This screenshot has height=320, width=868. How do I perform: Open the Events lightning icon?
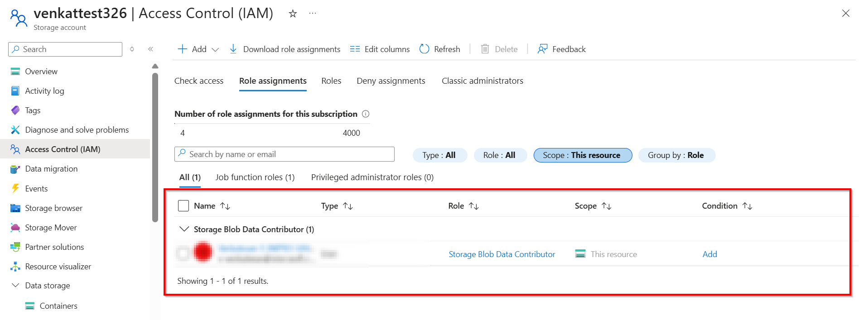15,188
